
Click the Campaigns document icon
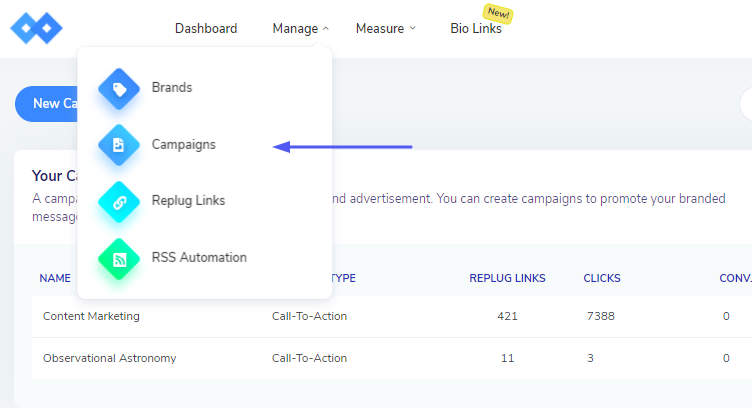tap(119, 145)
